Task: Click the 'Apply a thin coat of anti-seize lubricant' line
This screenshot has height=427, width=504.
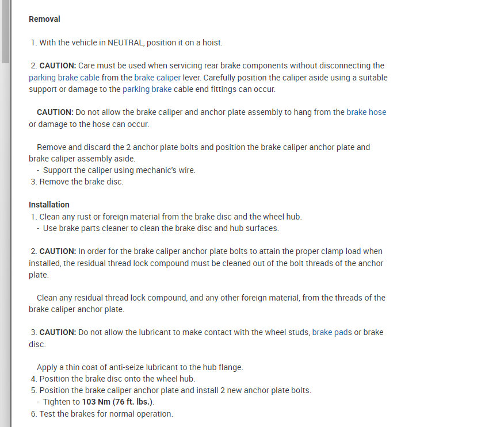Action: [x=140, y=367]
